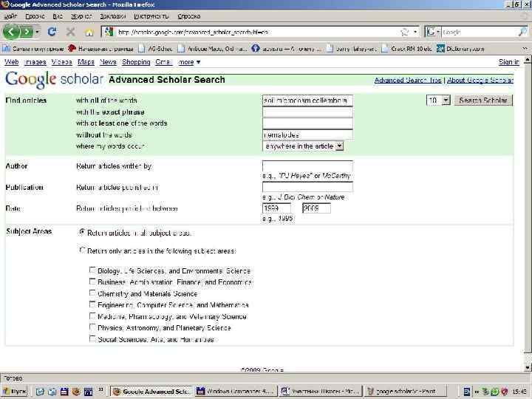Open the red-icon start page bookmark
Image resolution: width=532 pixels, height=399 pixels.
pos(100,49)
